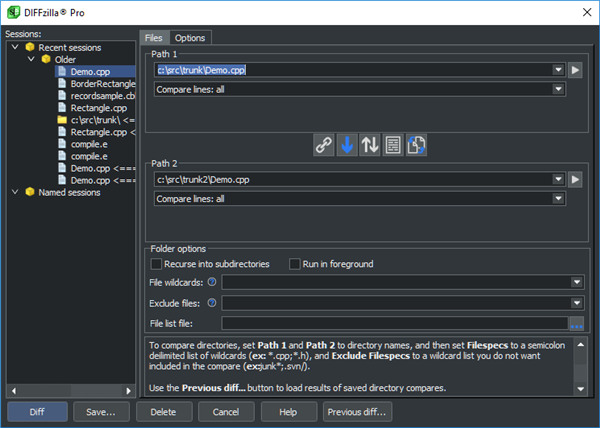Screen dimensions: 600x428
Task: Click the File wildcards help icon
Action: (x=211, y=283)
